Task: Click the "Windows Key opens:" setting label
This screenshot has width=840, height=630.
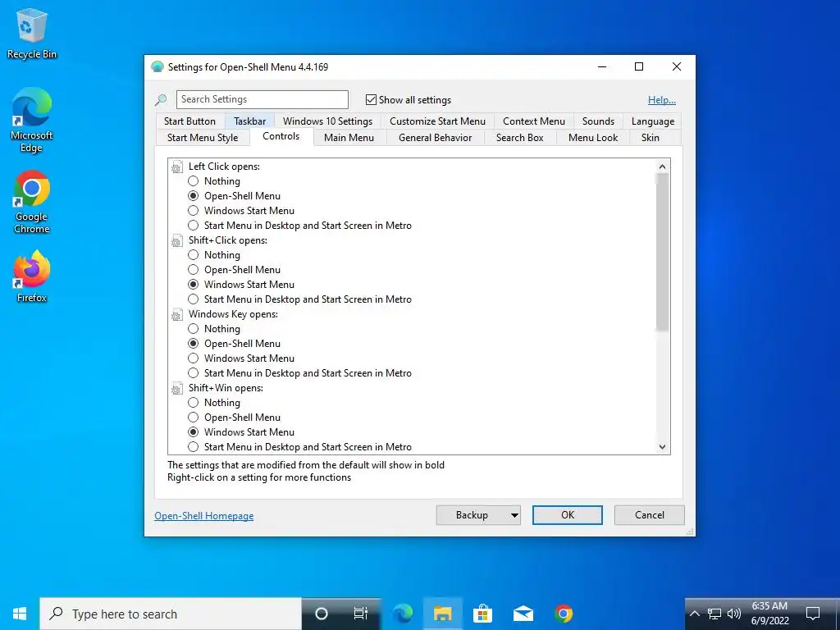Action: pyautogui.click(x=233, y=314)
